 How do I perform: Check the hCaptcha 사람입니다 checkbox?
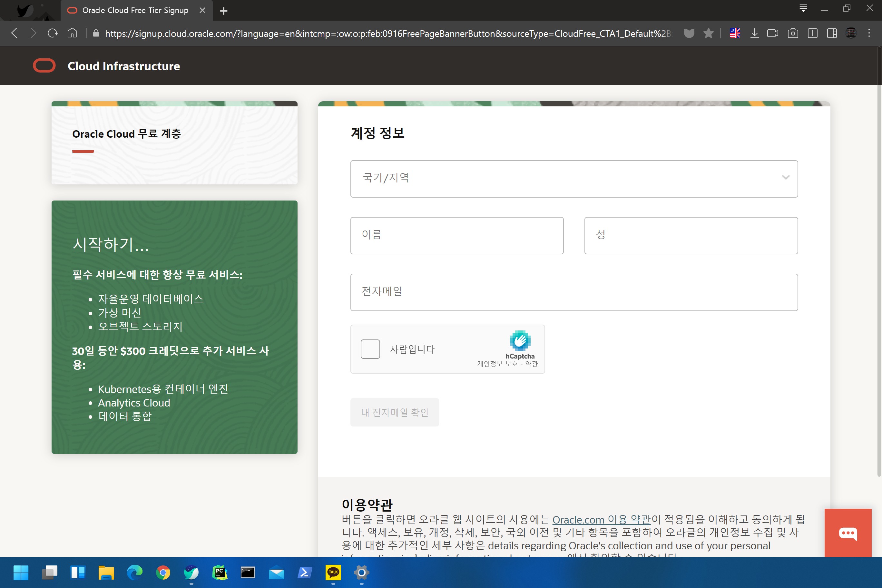point(370,349)
